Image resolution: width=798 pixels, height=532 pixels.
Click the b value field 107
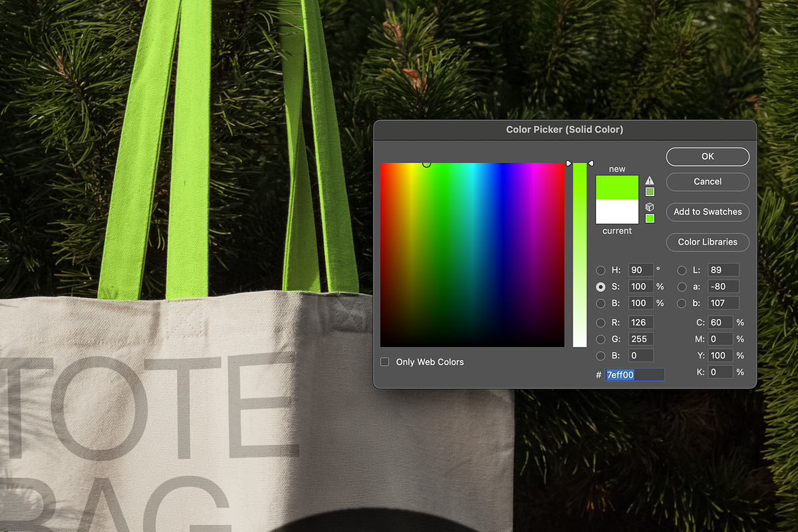coord(724,303)
